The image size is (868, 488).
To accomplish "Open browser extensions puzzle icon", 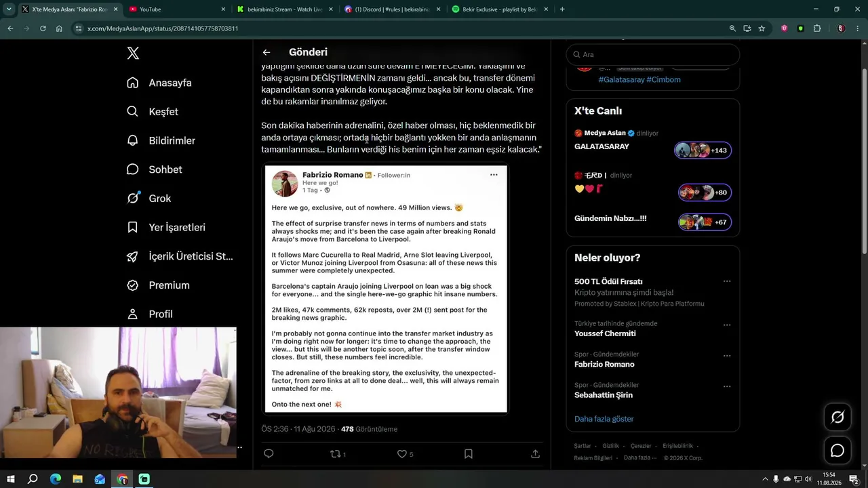I will click(x=816, y=28).
